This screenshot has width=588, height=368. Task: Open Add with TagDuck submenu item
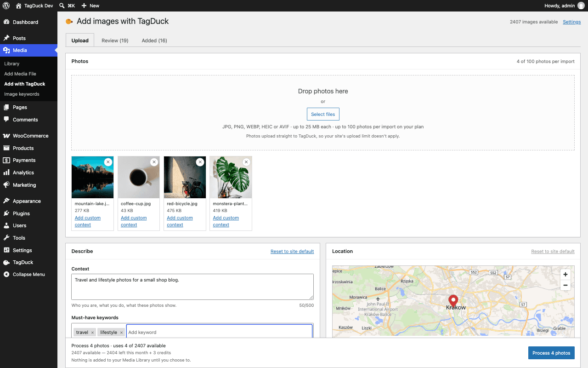(x=25, y=84)
